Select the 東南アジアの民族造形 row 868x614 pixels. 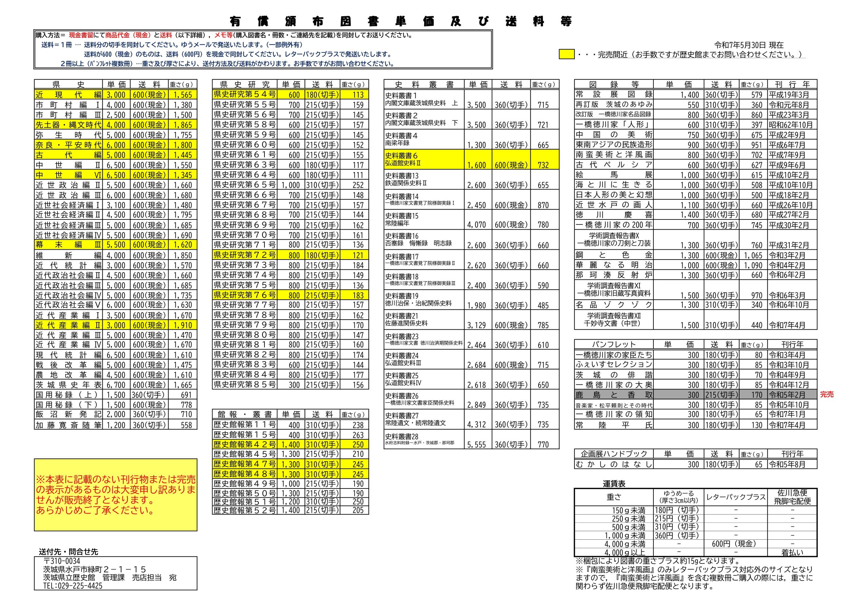point(696,145)
